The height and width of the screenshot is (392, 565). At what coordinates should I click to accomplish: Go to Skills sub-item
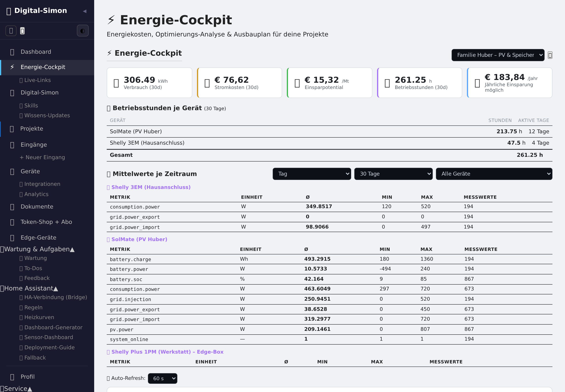coord(29,106)
